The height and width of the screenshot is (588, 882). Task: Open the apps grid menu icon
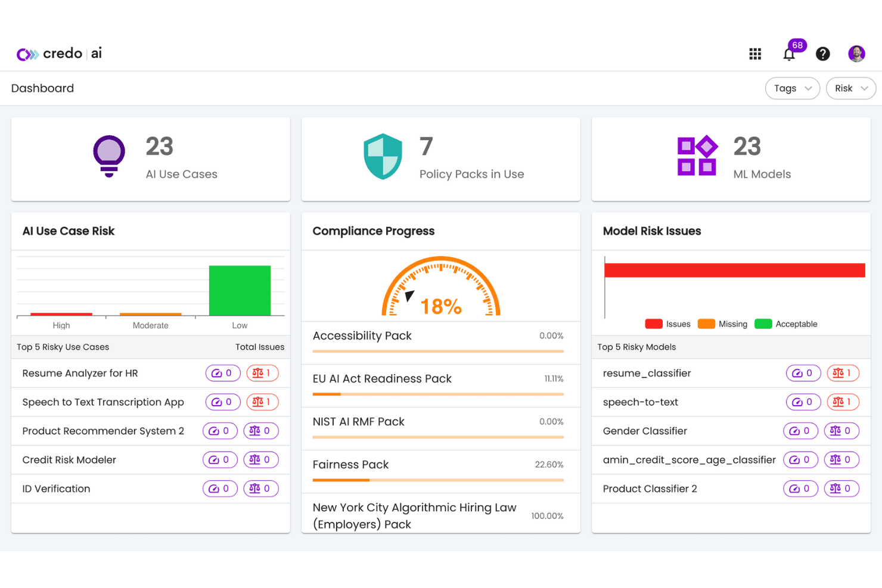755,54
